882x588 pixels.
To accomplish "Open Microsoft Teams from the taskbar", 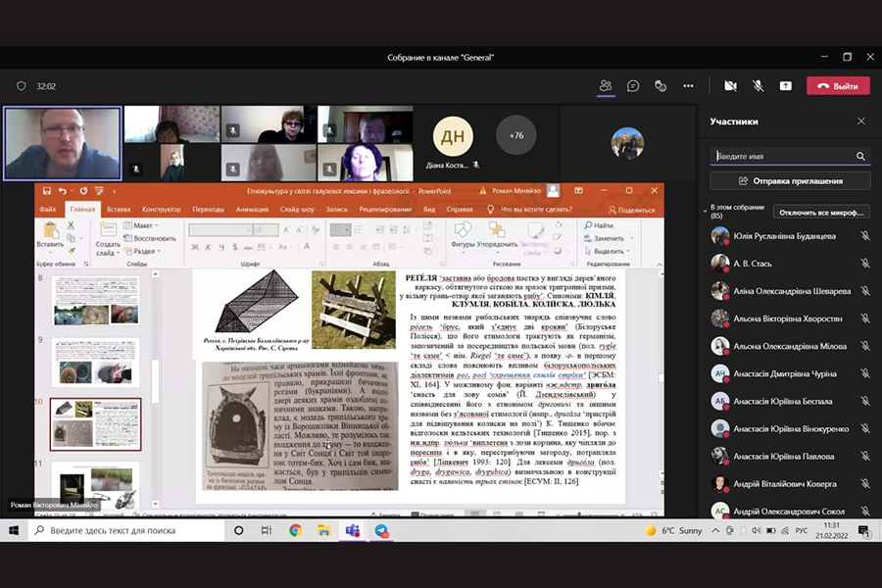I will [353, 530].
